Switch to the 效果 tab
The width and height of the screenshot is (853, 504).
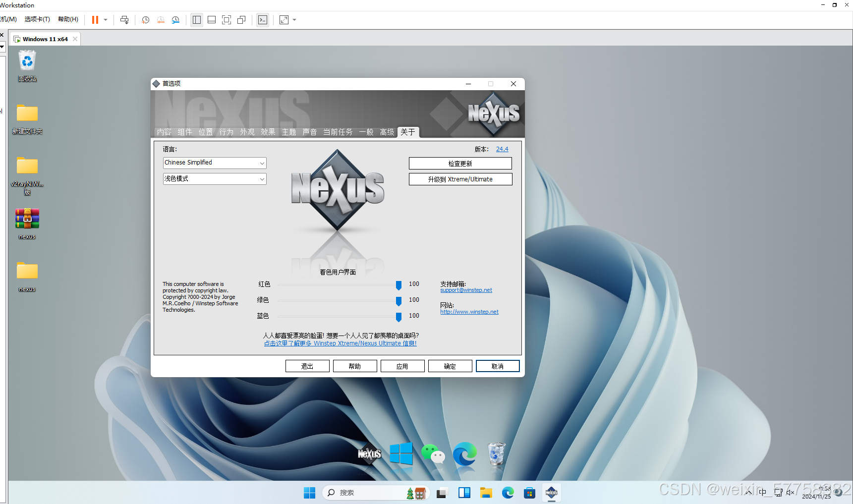268,132
